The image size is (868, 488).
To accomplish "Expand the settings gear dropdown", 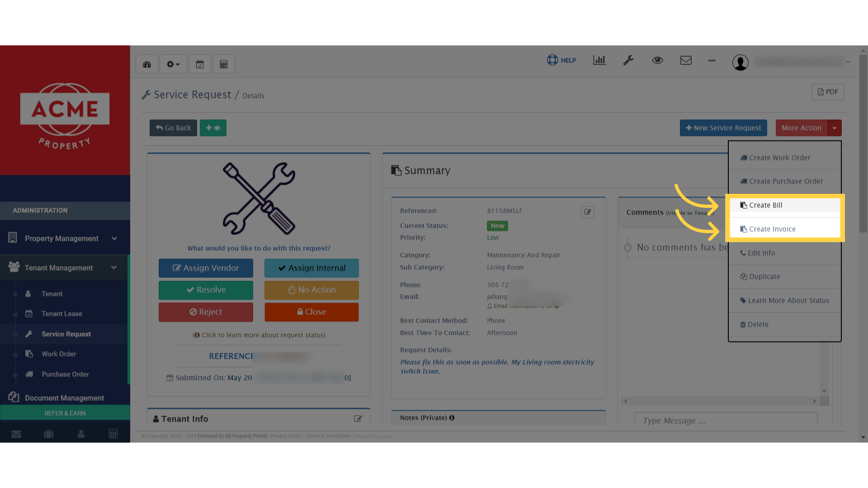I will point(173,64).
